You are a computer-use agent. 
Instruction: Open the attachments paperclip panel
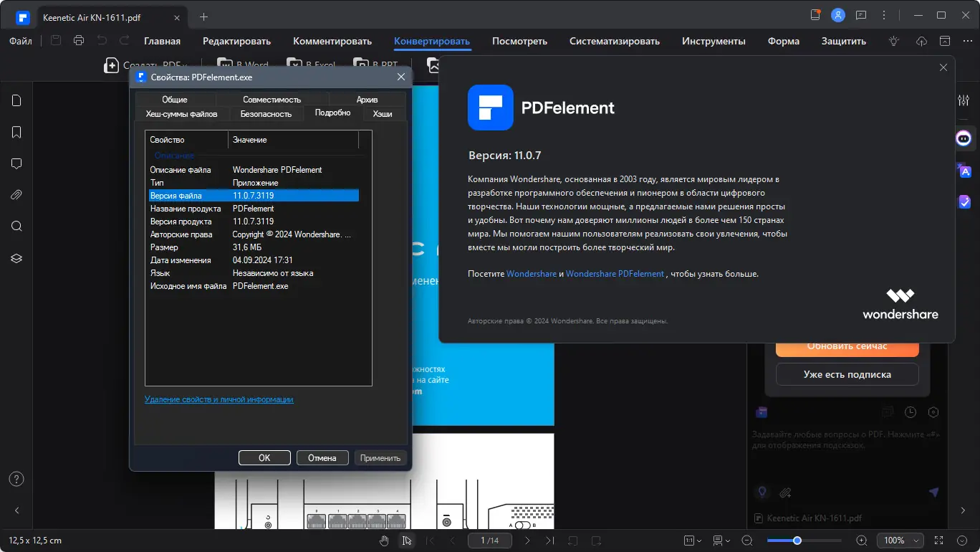point(16,195)
